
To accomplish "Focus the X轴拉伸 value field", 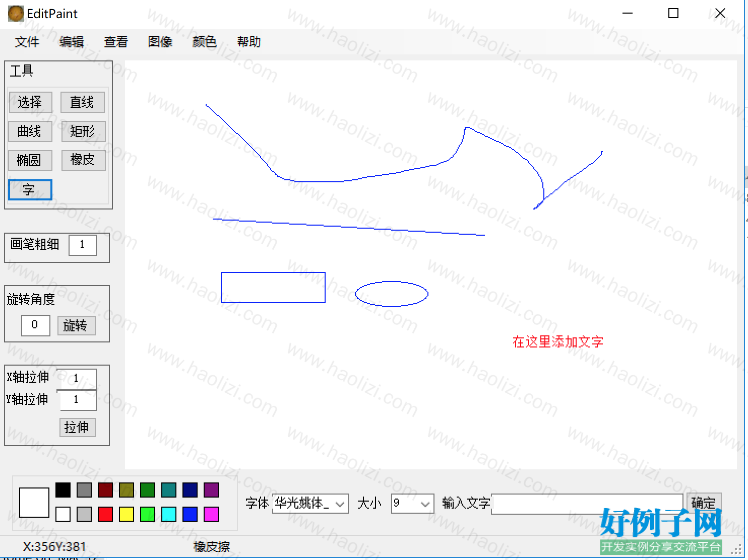I will point(78,378).
